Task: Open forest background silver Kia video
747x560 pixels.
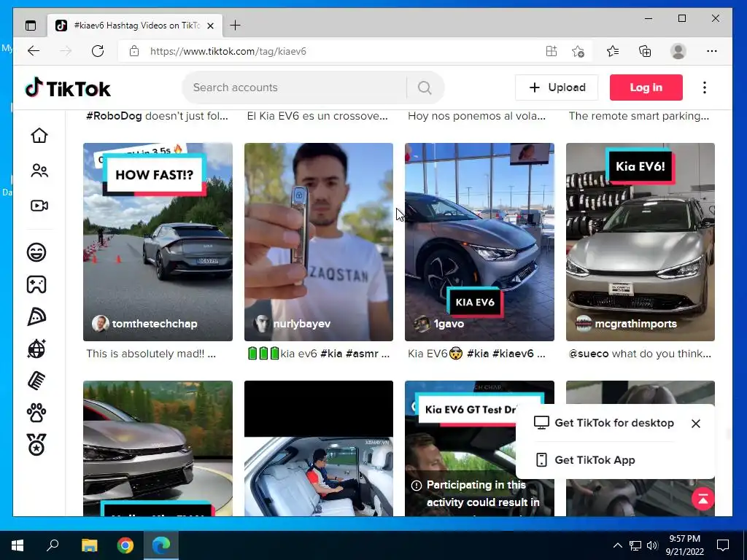Action: 158,448
